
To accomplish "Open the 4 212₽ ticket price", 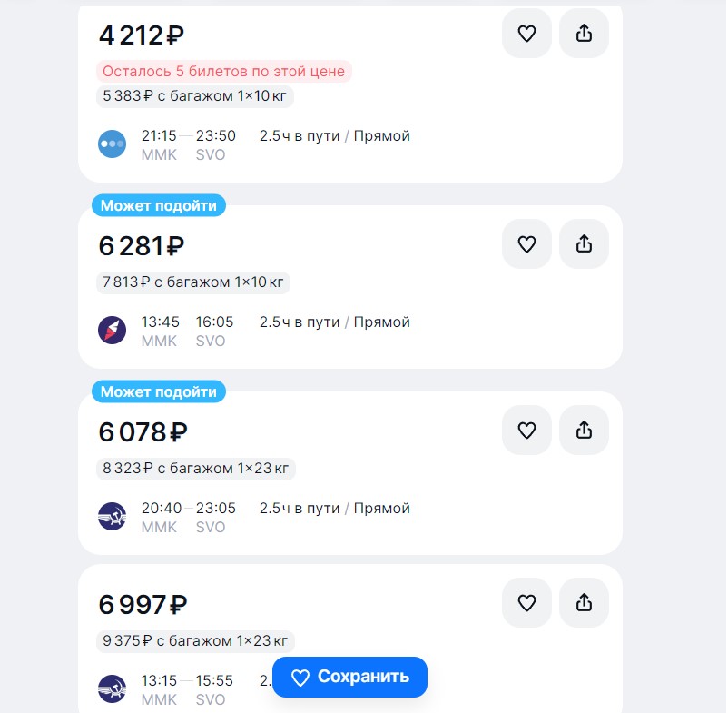I will click(142, 35).
